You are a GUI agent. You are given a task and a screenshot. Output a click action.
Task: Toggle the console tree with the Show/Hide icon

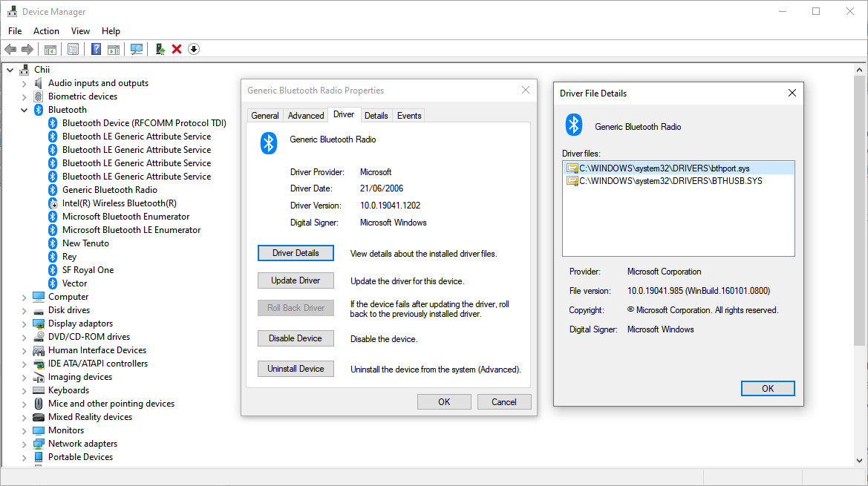51,49
